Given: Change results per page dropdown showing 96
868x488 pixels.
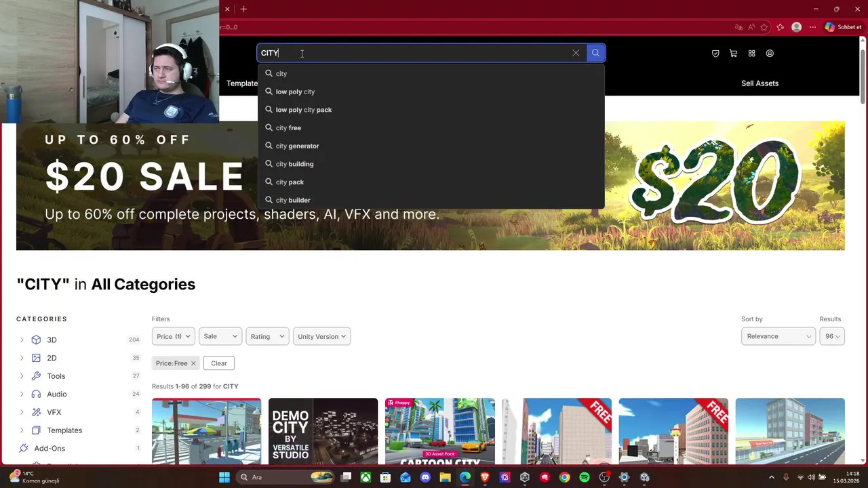Looking at the screenshot, I should coord(832,336).
